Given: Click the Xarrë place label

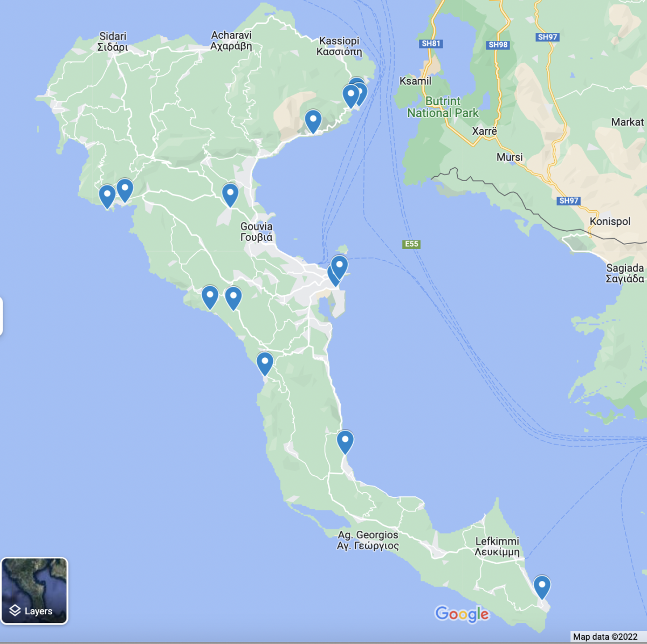Looking at the screenshot, I should 485,131.
